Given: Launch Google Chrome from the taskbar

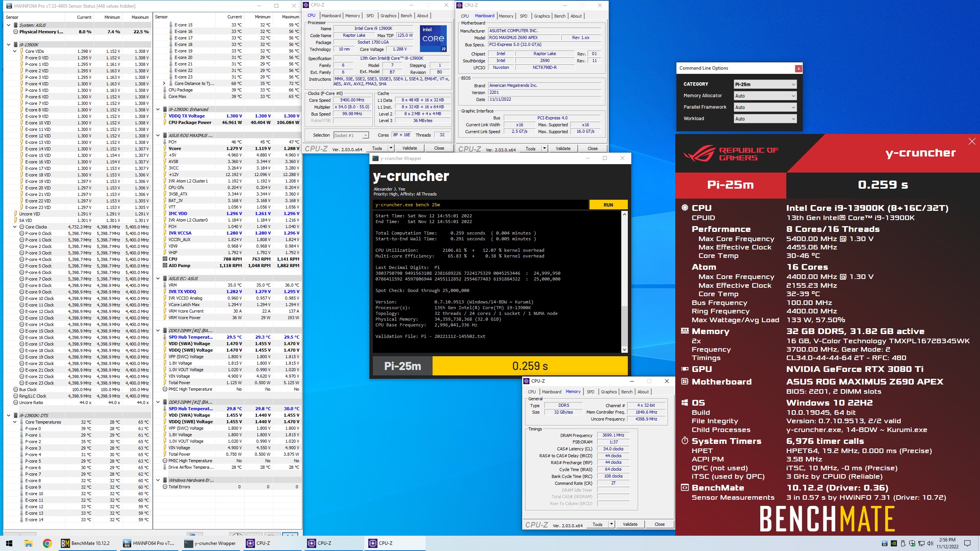Looking at the screenshot, I should click(47, 543).
